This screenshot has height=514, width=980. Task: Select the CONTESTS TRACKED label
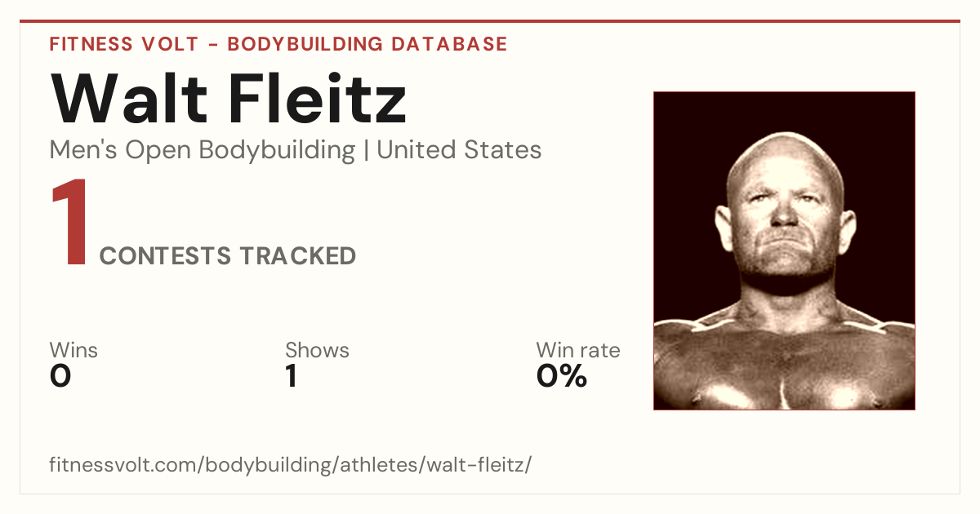[228, 256]
